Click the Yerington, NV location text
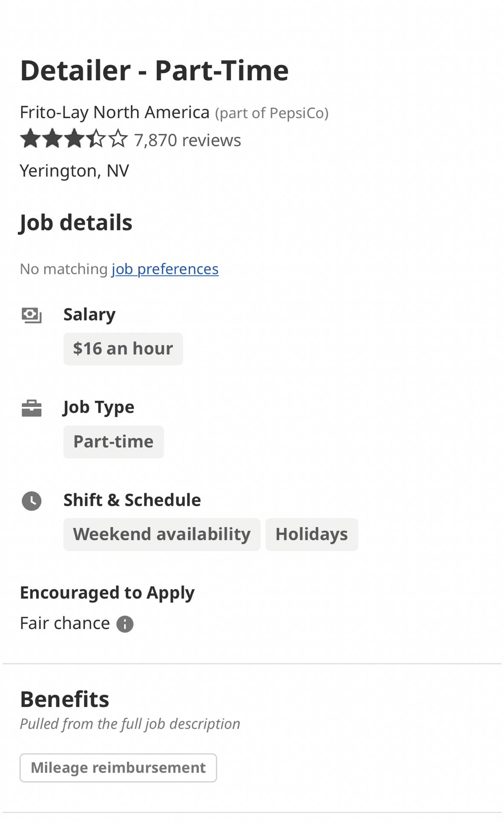Image resolution: width=504 pixels, height=823 pixels. tap(74, 171)
